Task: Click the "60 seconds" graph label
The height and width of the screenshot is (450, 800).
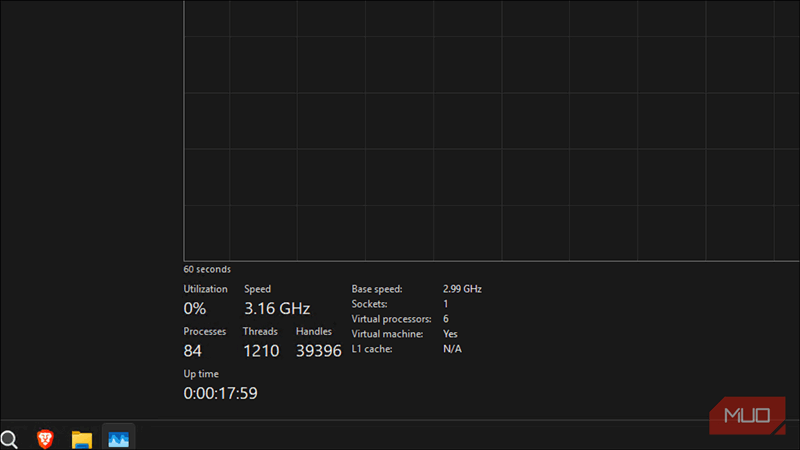Action: click(x=207, y=270)
